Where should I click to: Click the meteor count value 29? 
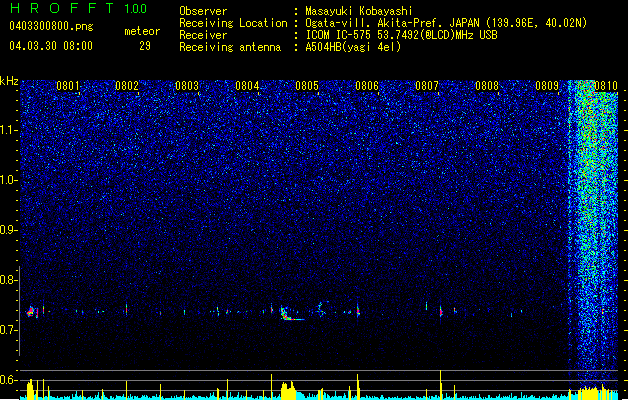tap(145, 46)
